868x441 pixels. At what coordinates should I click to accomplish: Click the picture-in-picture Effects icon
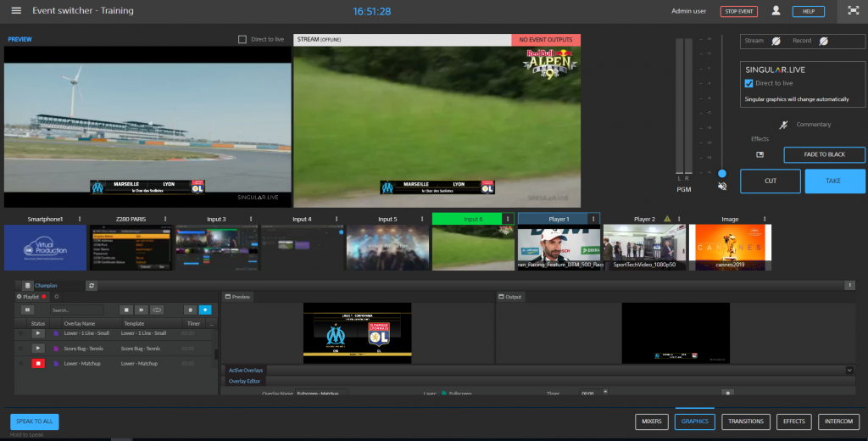pos(759,154)
